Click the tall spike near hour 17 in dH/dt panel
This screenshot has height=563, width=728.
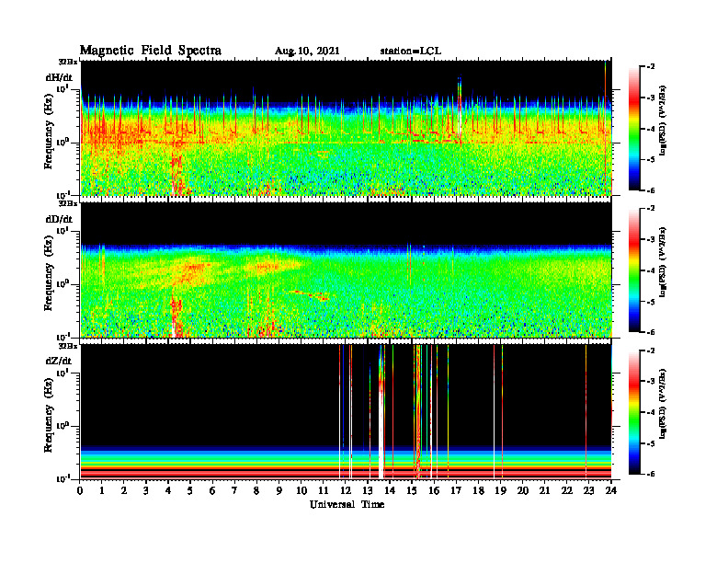click(x=460, y=107)
